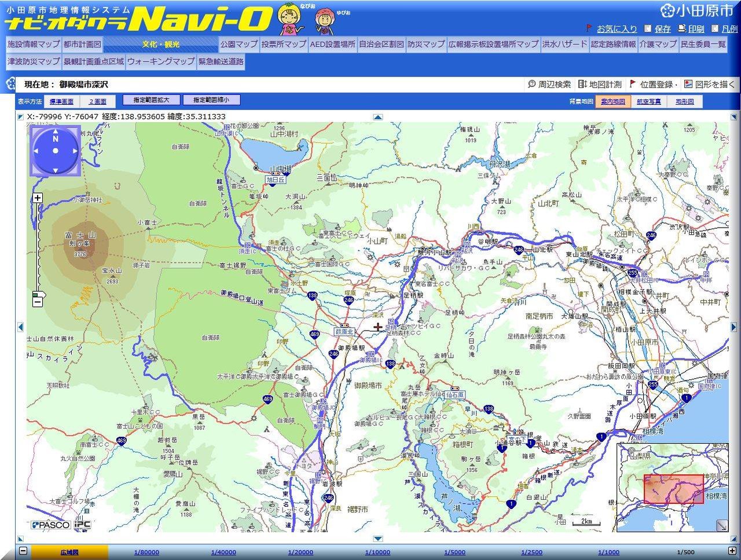The image size is (741, 560).
Task: Click the scale bar minus button
Action: [23, 551]
